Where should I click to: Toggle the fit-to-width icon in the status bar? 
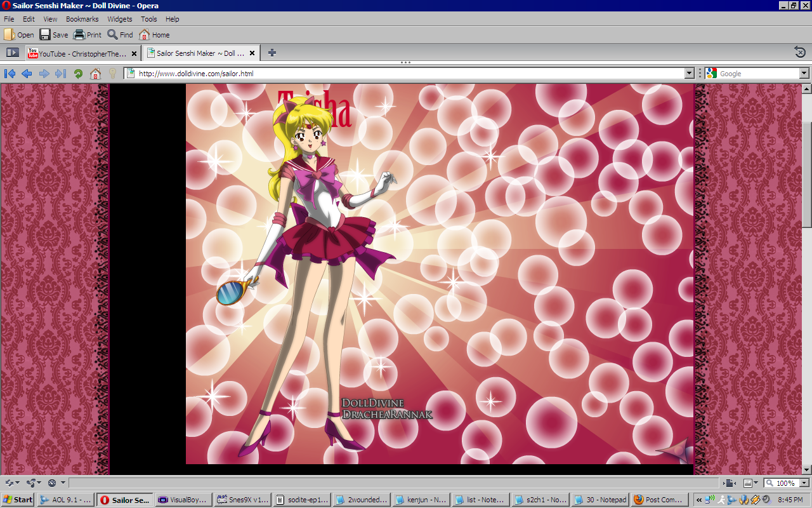coord(730,483)
